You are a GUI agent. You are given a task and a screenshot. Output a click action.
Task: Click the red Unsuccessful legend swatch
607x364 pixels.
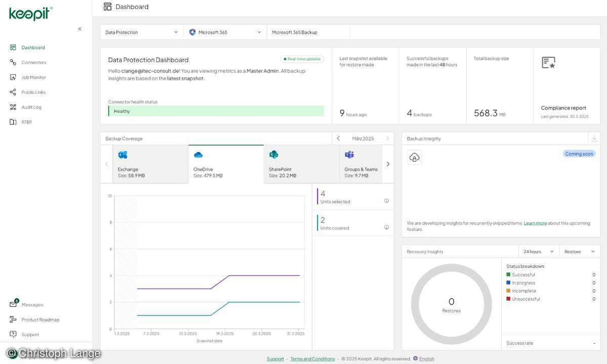508,299
